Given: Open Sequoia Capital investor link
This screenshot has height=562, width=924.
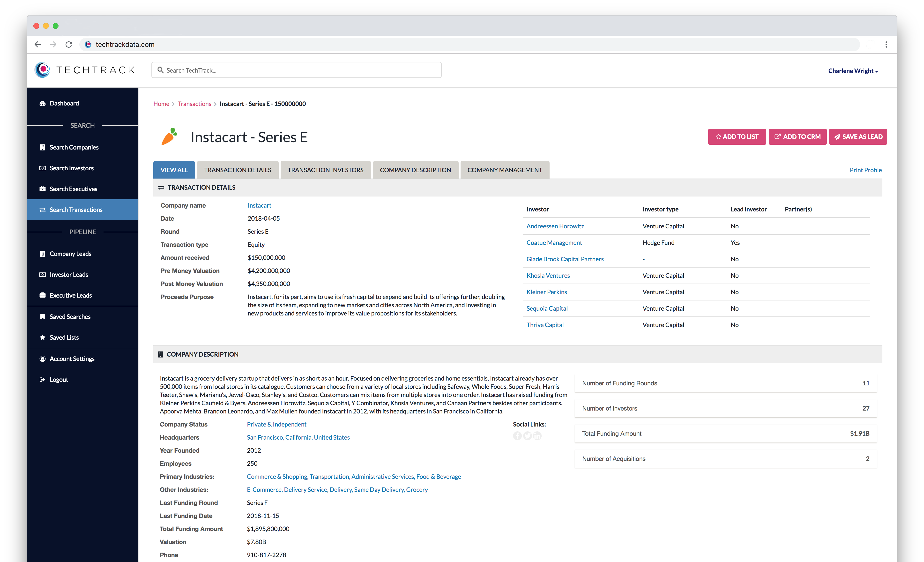Looking at the screenshot, I should (547, 308).
